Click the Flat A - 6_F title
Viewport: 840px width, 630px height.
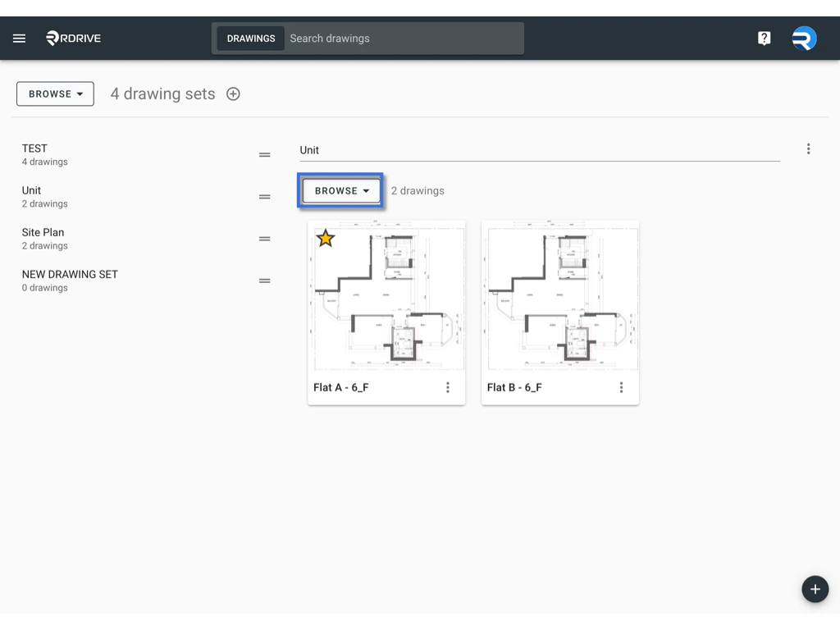click(341, 387)
